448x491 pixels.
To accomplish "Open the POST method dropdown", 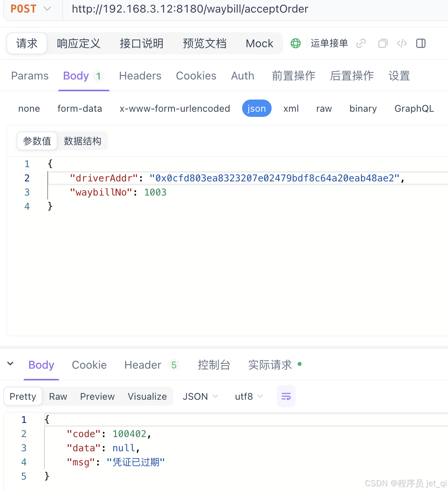I will (x=31, y=9).
